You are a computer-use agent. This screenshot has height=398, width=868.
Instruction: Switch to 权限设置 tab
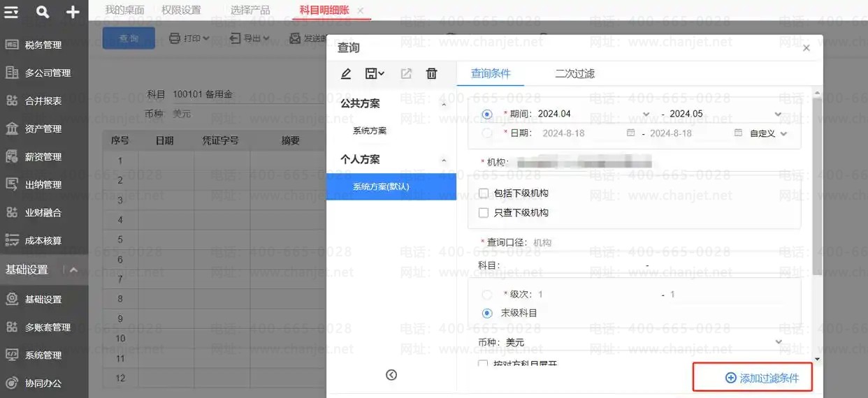click(x=181, y=10)
